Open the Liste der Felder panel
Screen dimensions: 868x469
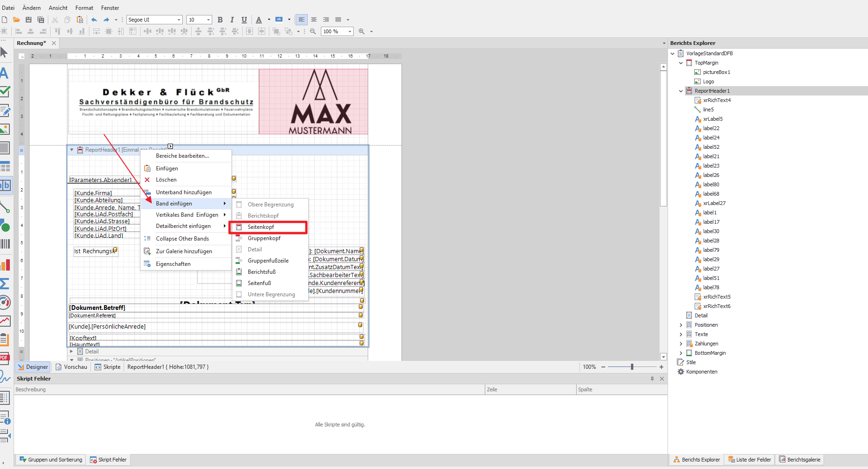[749, 460]
